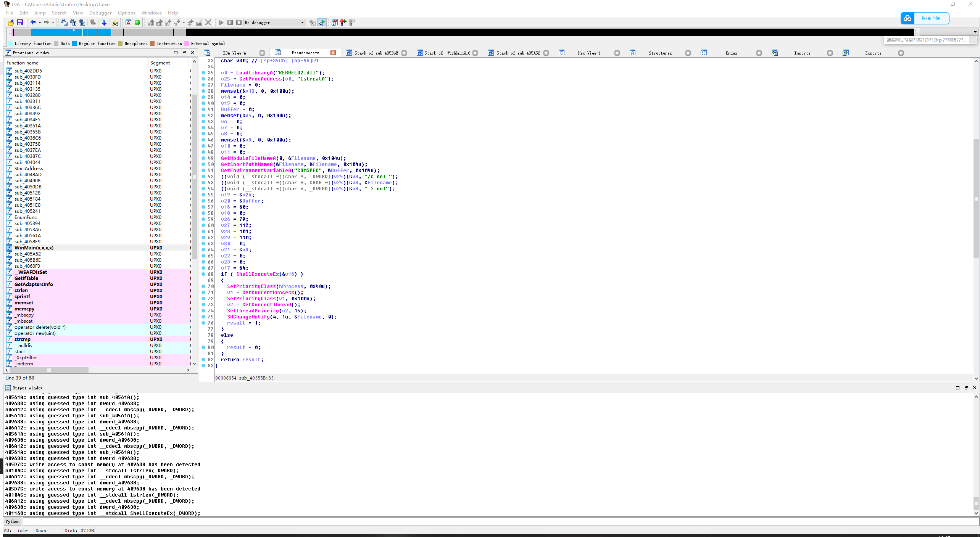Click the blue Jump back arrow

[x=33, y=23]
